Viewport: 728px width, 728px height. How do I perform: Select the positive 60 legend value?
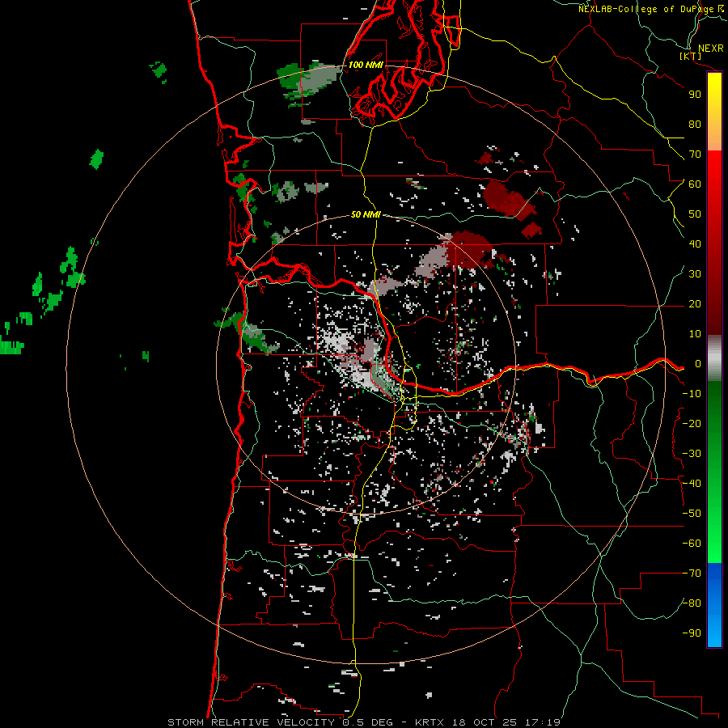click(695, 184)
